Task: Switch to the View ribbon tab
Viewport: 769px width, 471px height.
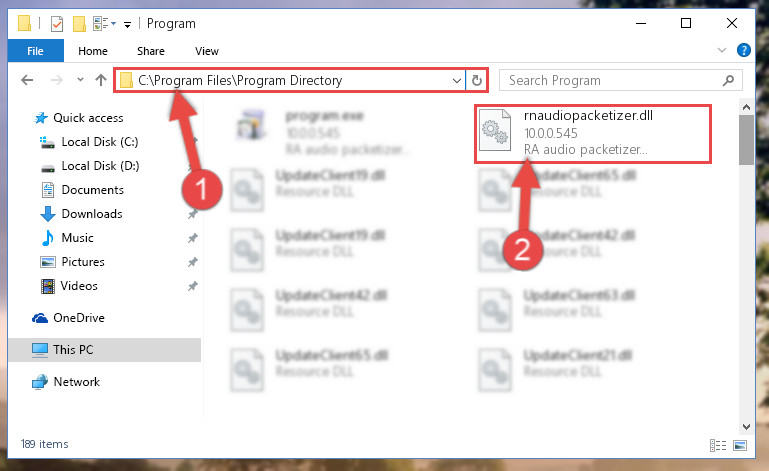Action: click(206, 51)
